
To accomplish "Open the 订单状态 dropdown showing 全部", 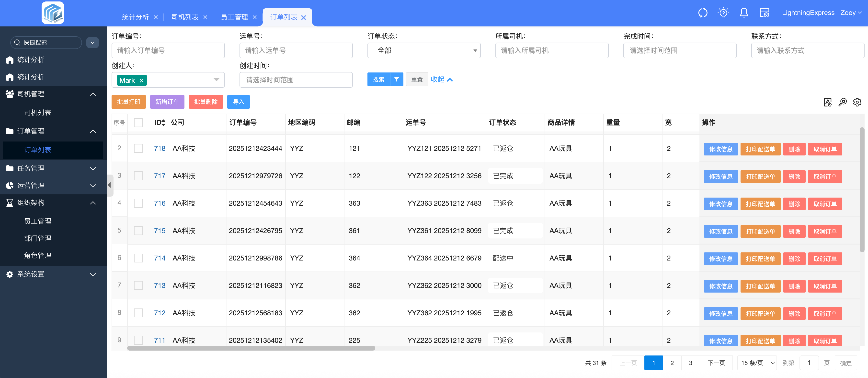I will click(424, 50).
